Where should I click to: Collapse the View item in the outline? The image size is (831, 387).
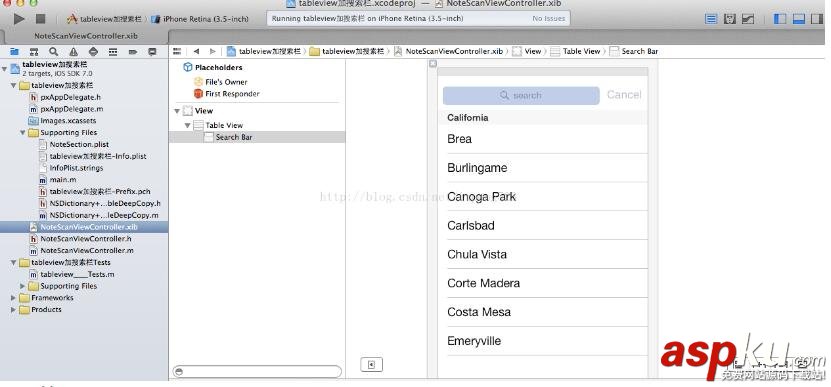pos(177,111)
